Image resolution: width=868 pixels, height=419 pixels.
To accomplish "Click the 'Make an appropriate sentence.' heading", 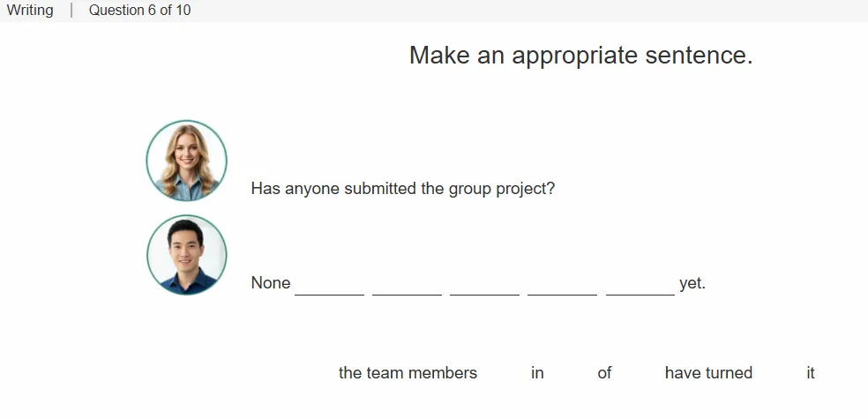I will point(580,56).
